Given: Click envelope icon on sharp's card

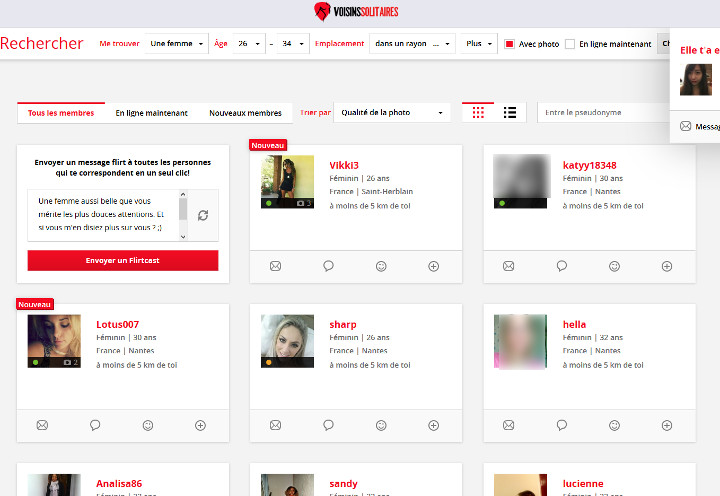Looking at the screenshot, I should click(x=275, y=425).
